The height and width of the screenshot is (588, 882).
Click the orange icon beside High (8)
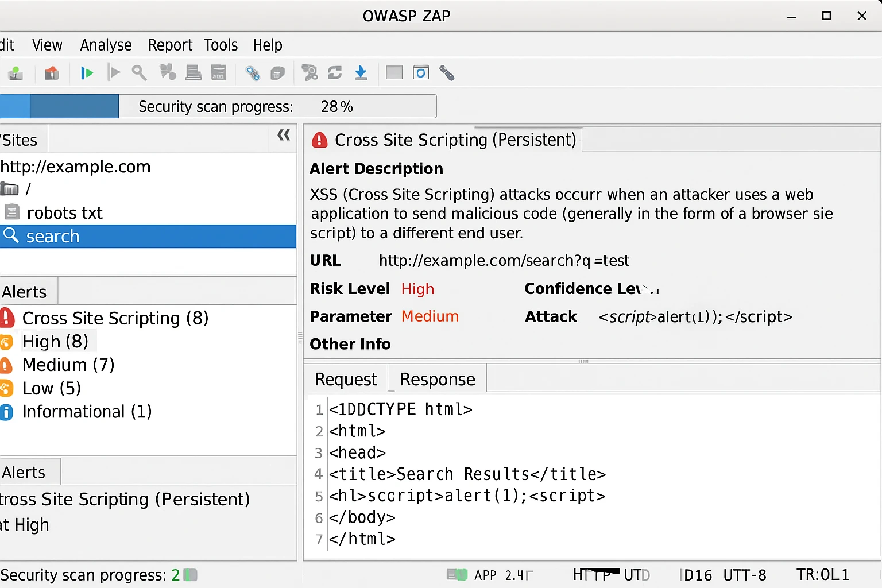click(x=6, y=342)
